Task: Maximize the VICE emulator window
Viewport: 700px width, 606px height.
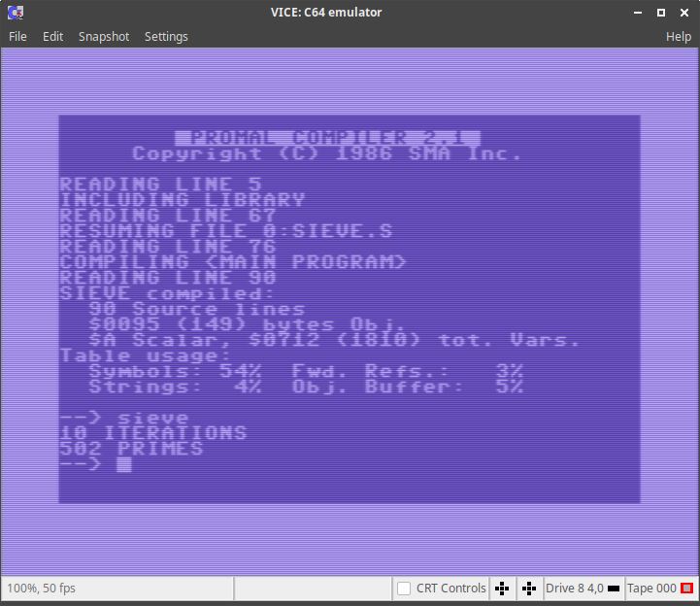Action: pyautogui.click(x=661, y=13)
